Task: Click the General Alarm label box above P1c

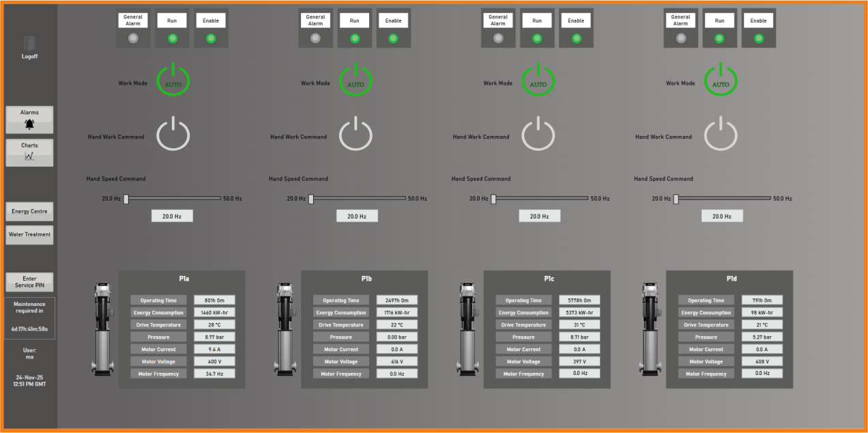Action: (x=498, y=20)
